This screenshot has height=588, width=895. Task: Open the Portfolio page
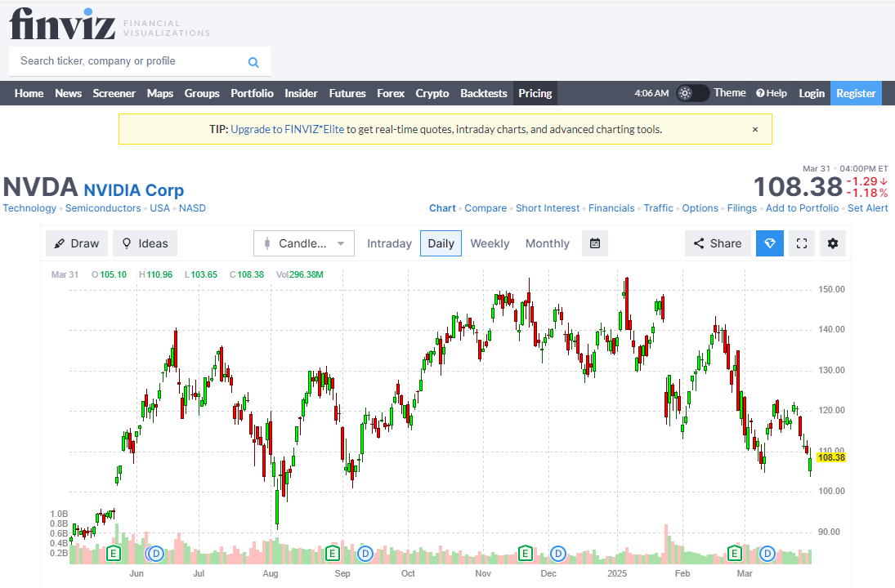(252, 93)
